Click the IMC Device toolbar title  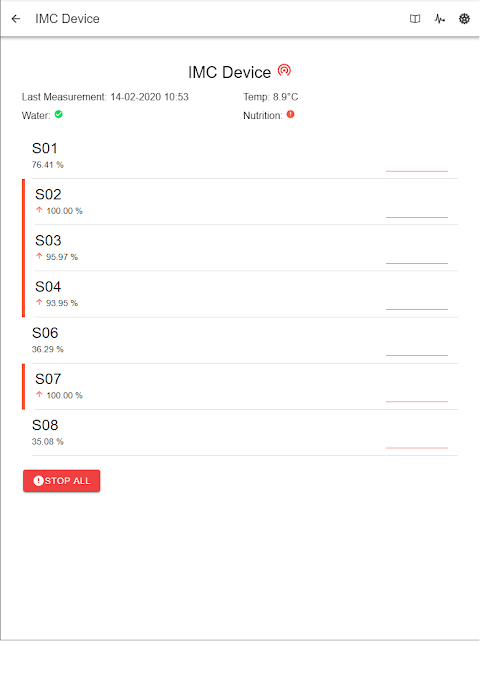click(67, 18)
